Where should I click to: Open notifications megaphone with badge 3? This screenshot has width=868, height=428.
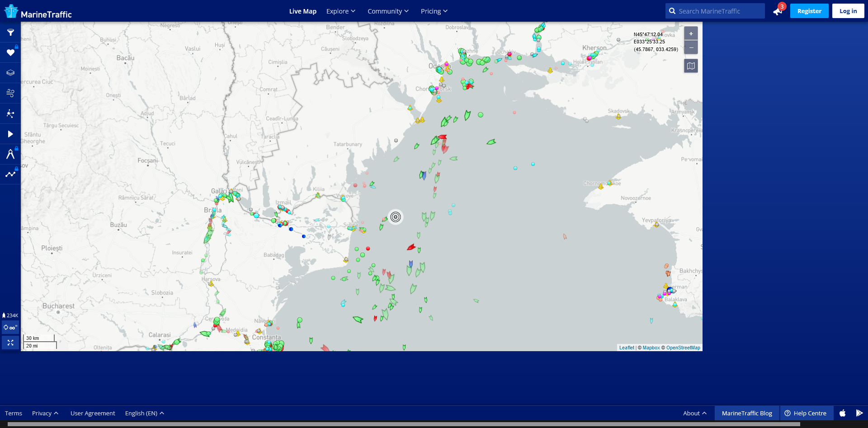click(x=778, y=10)
